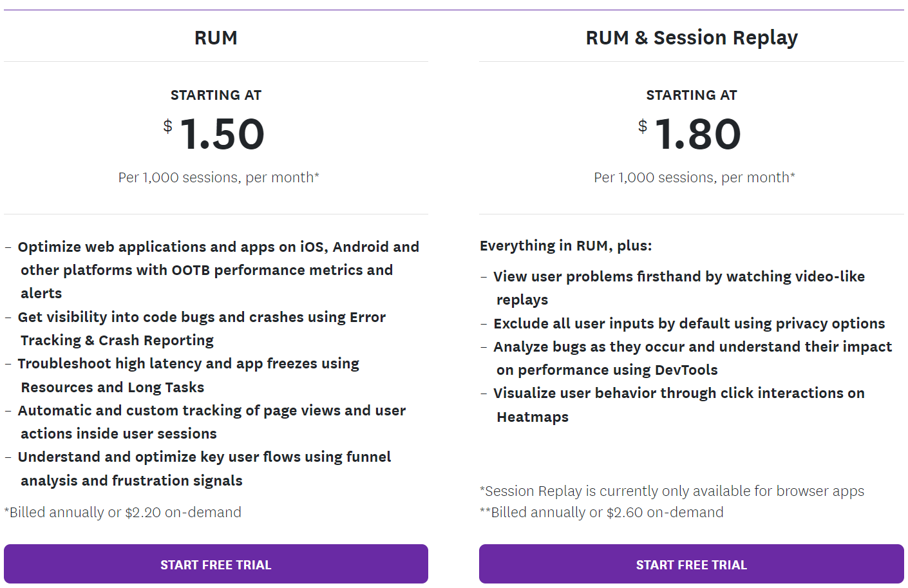The height and width of the screenshot is (588, 908).
Task: Click Start Free Trial under RUM plan
Action: (216, 564)
